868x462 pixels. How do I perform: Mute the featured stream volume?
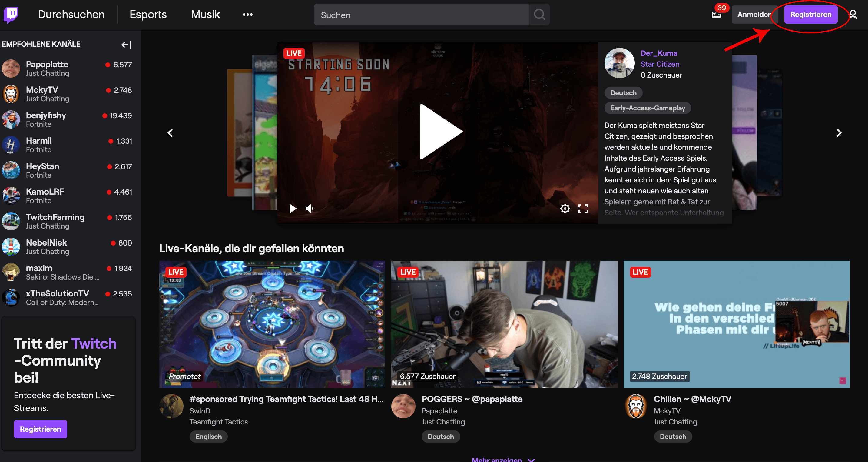pyautogui.click(x=310, y=209)
